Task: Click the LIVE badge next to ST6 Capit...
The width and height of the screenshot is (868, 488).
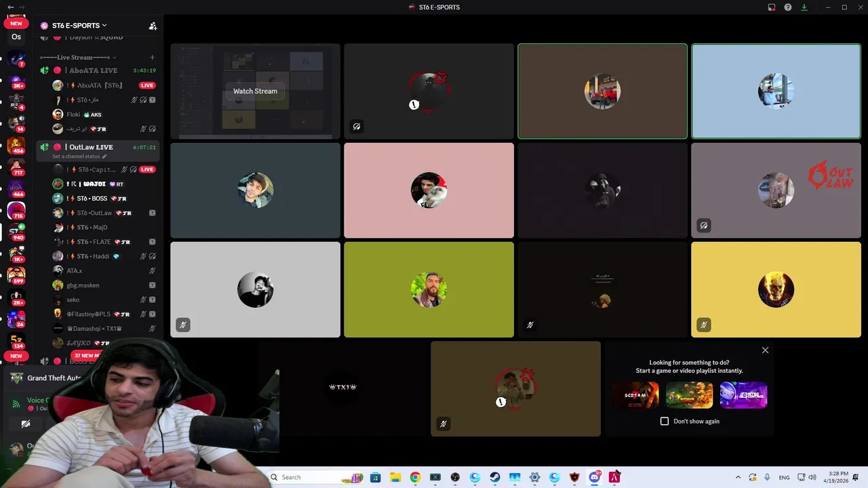Action: click(x=147, y=169)
